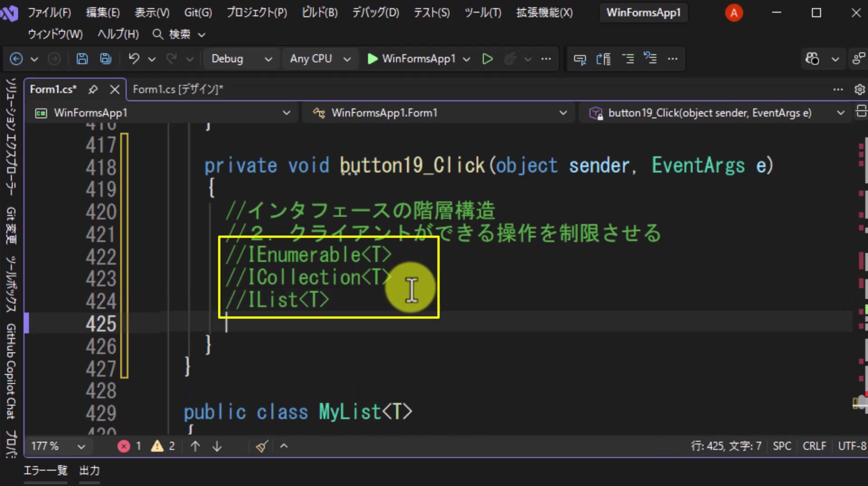Screen dimensions: 868x486
Task: Open the 表示(V) menu
Action: 152,12
